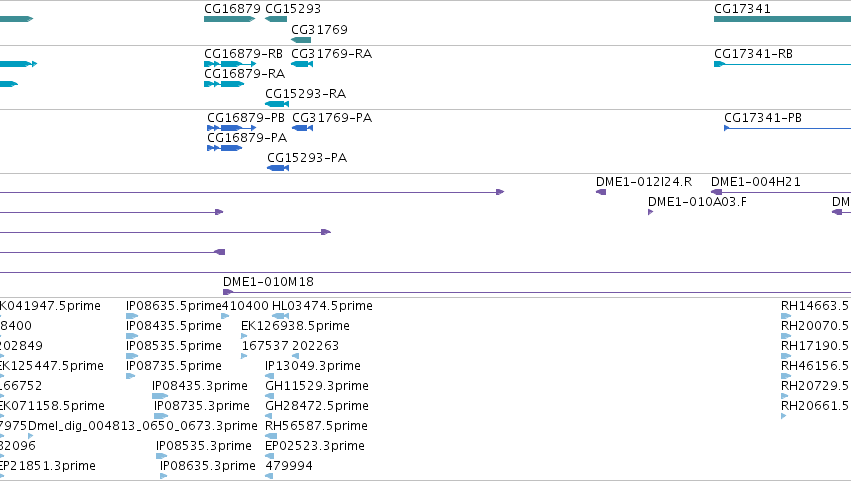The image size is (851, 481).
Task: Click the Dmel_dig_004813_0650_0673.3prime label
Action: (x=142, y=426)
